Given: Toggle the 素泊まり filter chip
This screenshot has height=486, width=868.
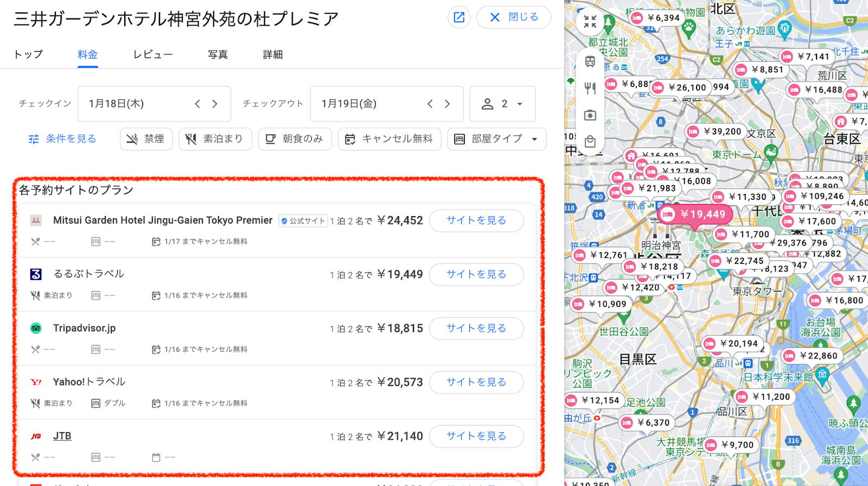Looking at the screenshot, I should [x=215, y=139].
